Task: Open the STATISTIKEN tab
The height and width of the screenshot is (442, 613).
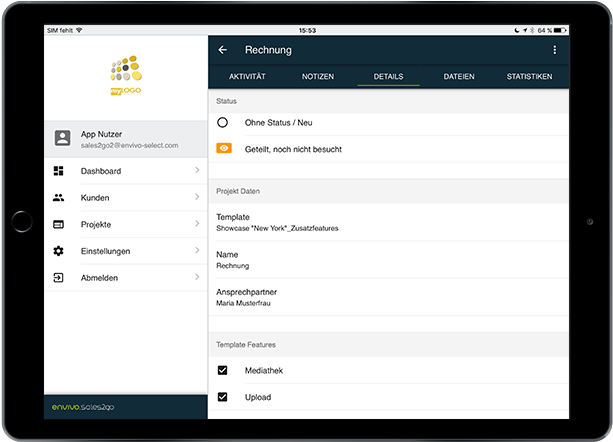Action: [x=530, y=76]
